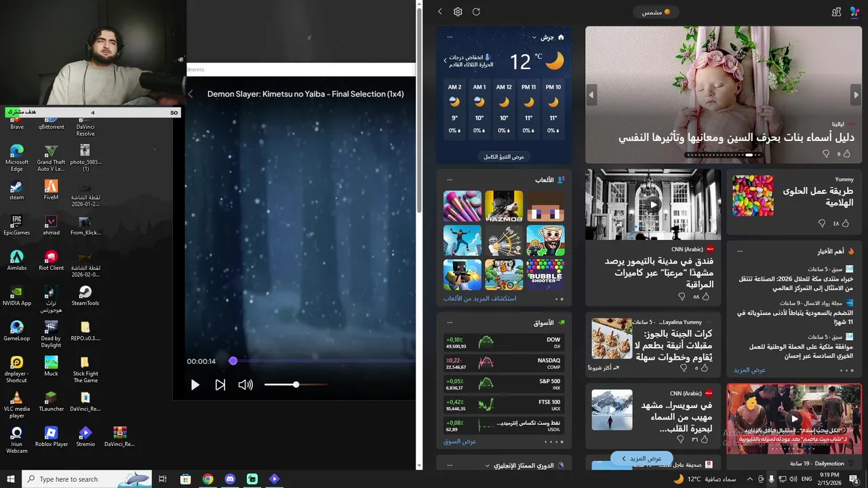
Task: Open EpicGames desktop shortcut
Action: pos(17,226)
